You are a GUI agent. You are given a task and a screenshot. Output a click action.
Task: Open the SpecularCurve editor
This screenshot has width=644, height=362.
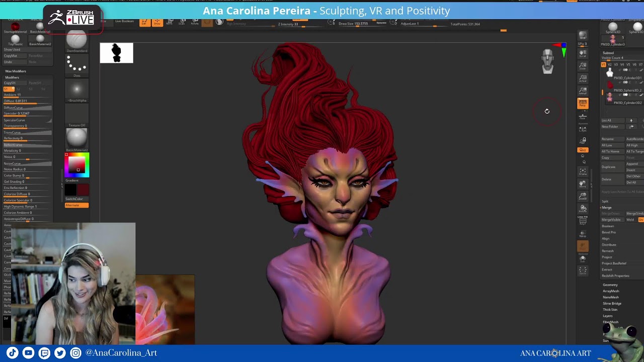coord(28,120)
